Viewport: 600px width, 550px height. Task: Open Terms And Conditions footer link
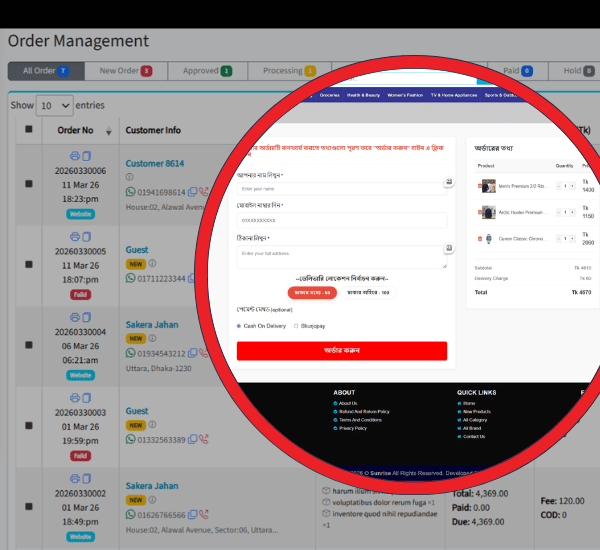coord(360,420)
